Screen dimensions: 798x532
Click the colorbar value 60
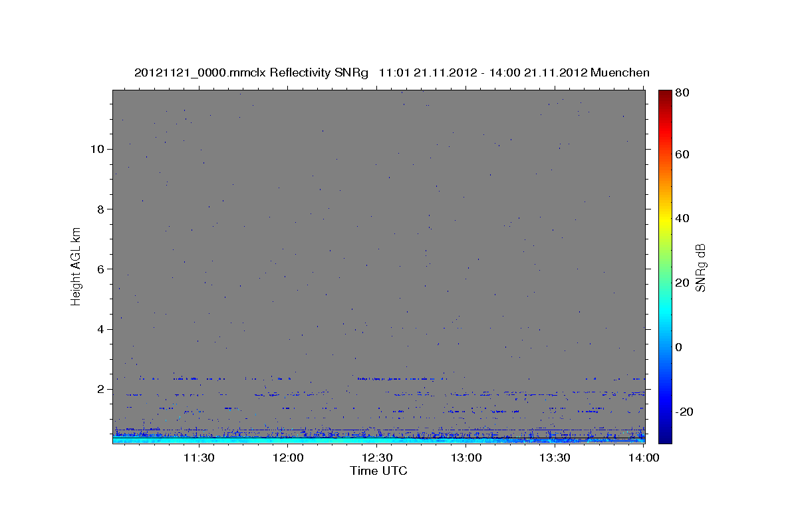click(x=682, y=154)
